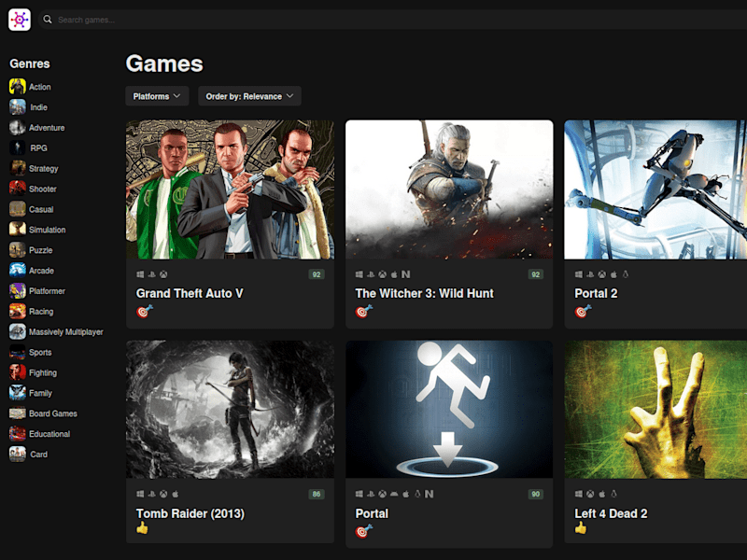Click the Portal 2 title

[596, 293]
